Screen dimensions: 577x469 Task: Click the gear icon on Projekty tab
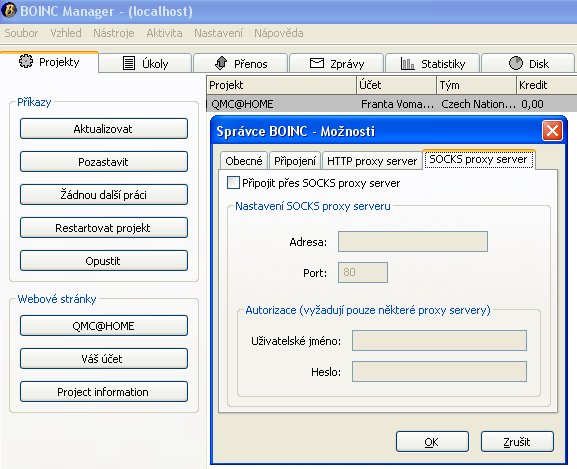(x=26, y=61)
